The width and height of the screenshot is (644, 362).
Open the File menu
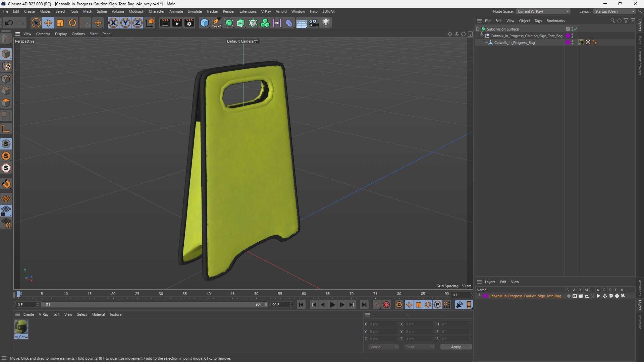[x=5, y=11]
